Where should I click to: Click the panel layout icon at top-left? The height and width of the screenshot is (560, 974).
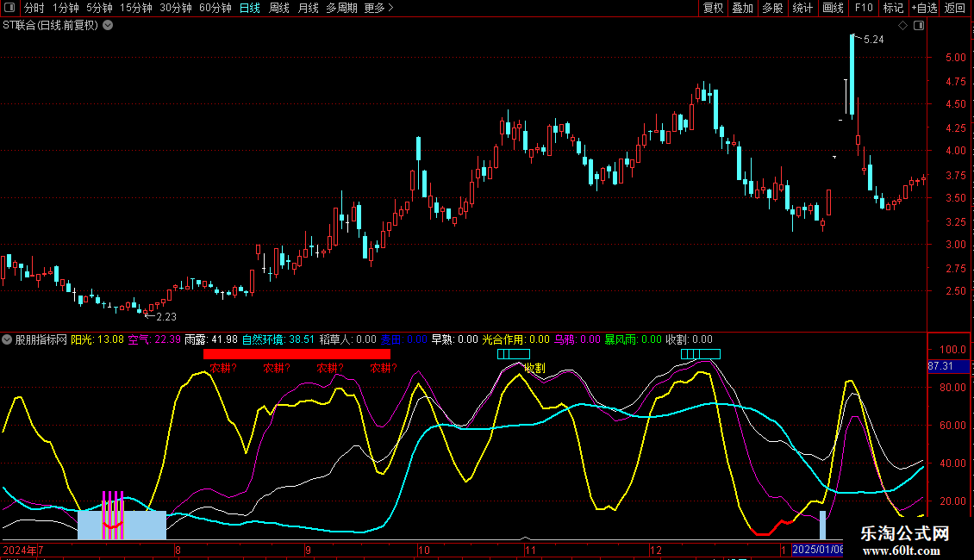pos(9,8)
